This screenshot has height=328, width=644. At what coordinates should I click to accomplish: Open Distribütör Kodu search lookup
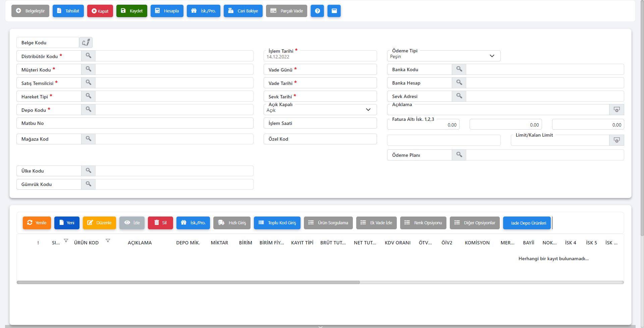(x=88, y=56)
